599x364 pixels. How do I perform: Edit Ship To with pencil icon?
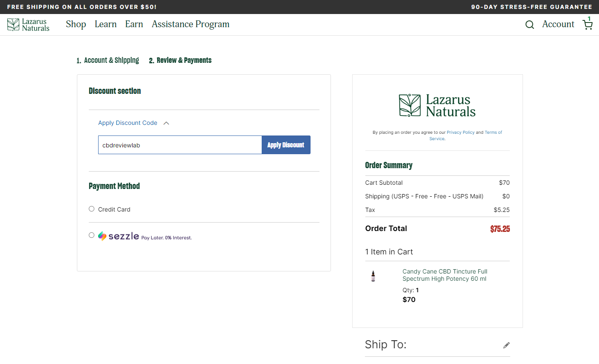[x=506, y=345]
